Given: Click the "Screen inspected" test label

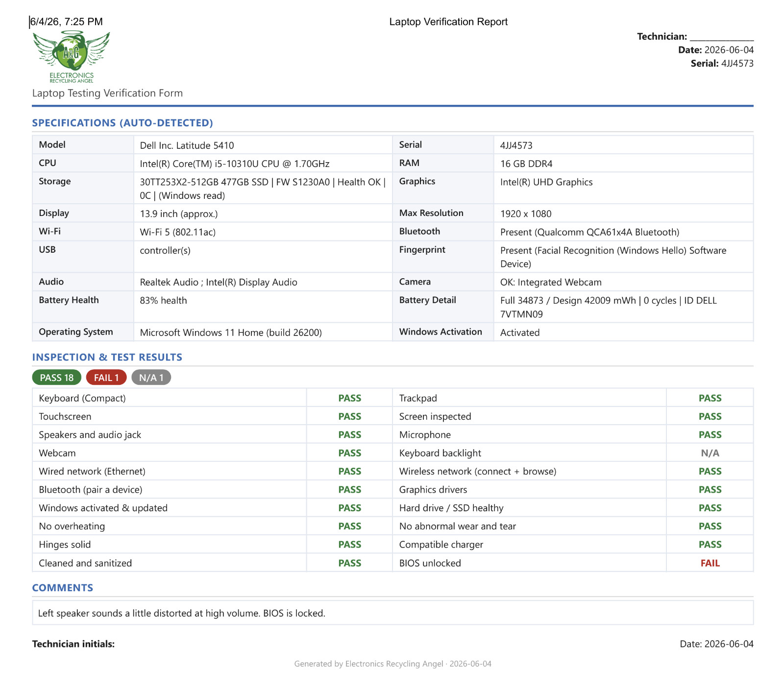Looking at the screenshot, I should tap(435, 416).
